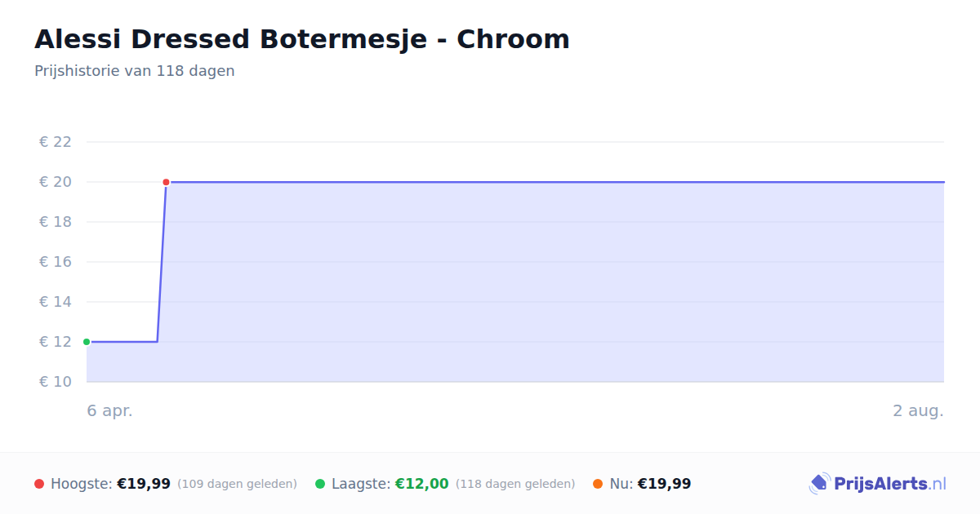Click the PrijsAlerts tag logo icon
Viewport: 980px width, 514px height.
pos(819,484)
